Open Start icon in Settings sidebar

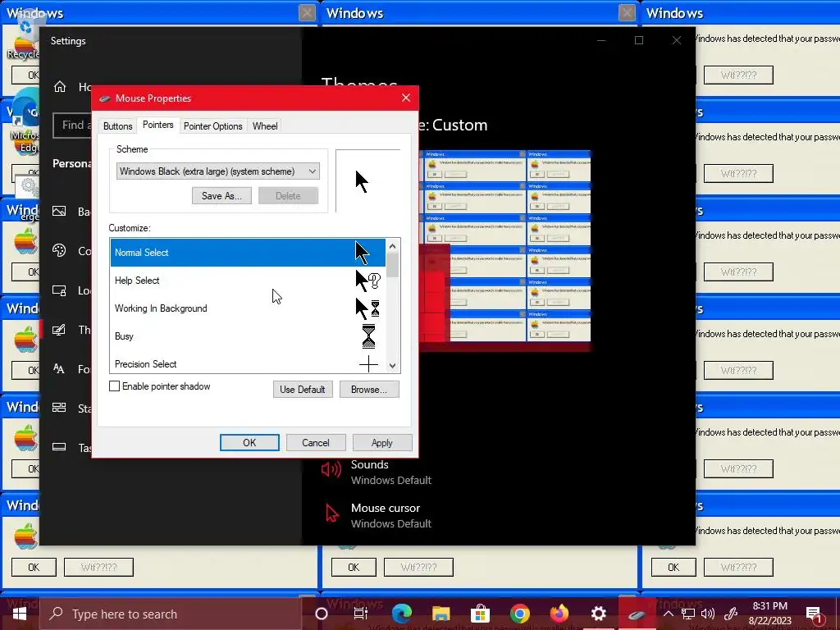coord(59,408)
